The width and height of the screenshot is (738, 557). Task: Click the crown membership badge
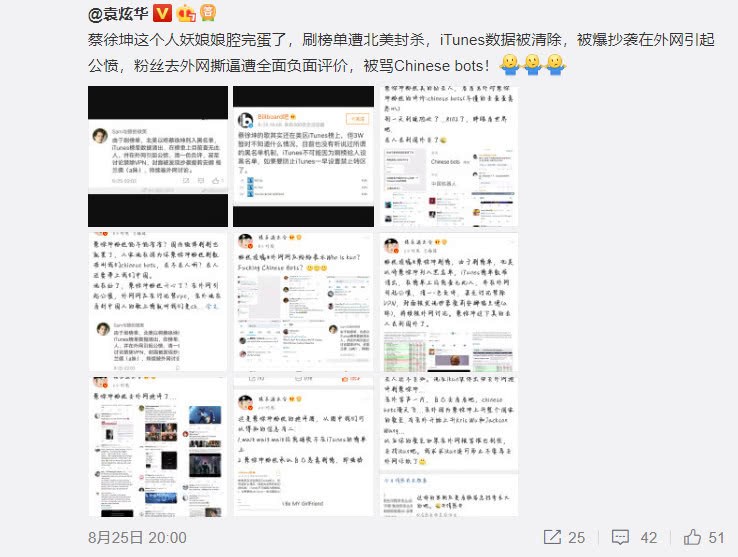[185, 13]
